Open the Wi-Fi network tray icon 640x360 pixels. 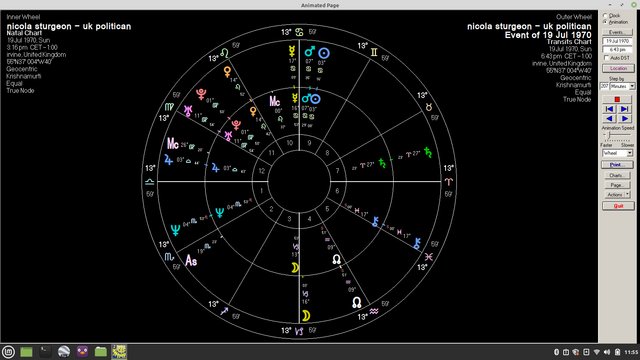click(x=596, y=352)
